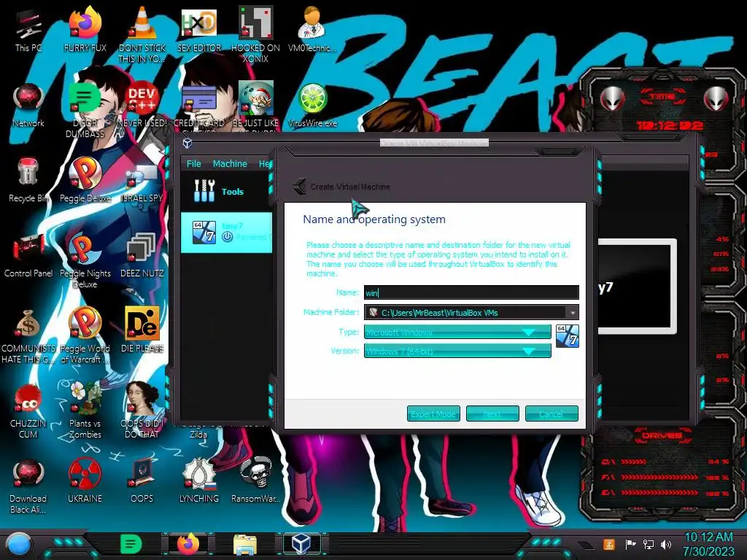Click the taskbar clock showing 10:12 AM
The width and height of the screenshot is (747, 560).
[708, 544]
